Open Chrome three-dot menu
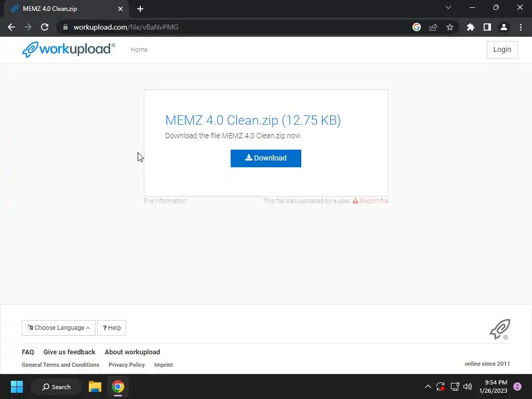The width and height of the screenshot is (532, 399). pos(521,27)
